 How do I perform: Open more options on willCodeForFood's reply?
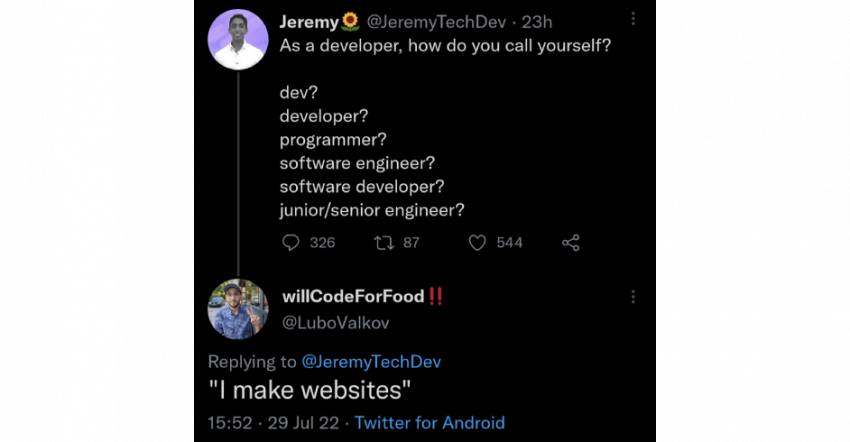[x=633, y=297]
